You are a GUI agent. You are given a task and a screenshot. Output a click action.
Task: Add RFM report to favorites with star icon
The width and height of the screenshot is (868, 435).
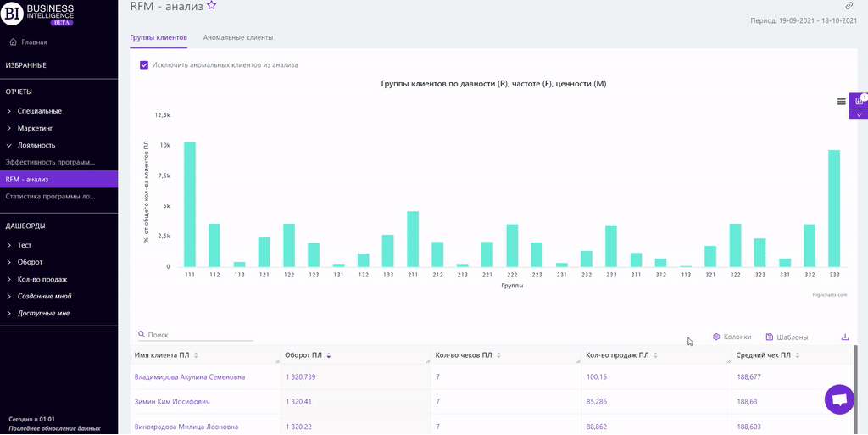click(212, 5)
